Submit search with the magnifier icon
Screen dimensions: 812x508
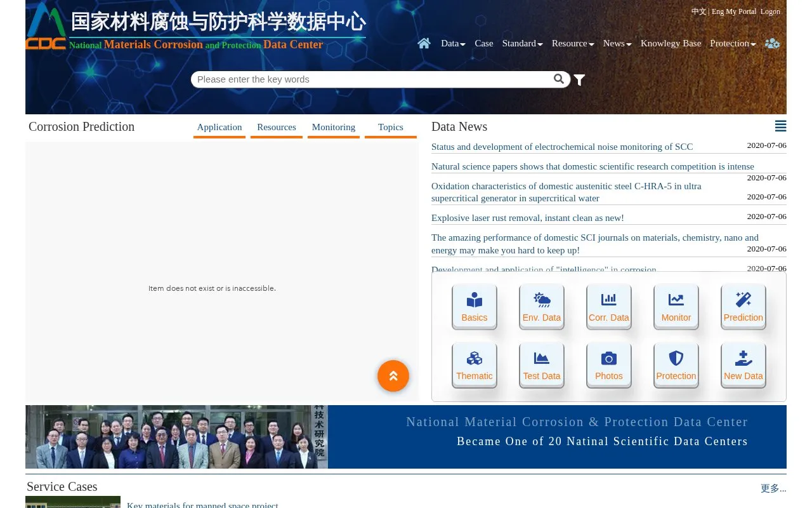click(x=559, y=79)
